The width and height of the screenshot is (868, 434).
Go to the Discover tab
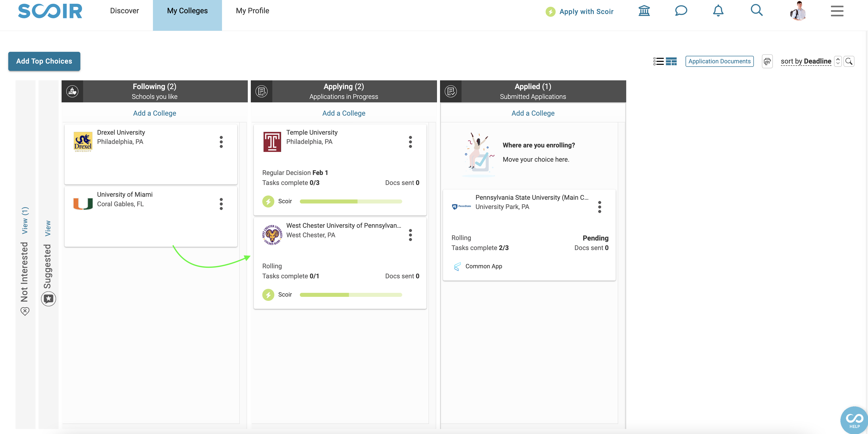point(124,11)
